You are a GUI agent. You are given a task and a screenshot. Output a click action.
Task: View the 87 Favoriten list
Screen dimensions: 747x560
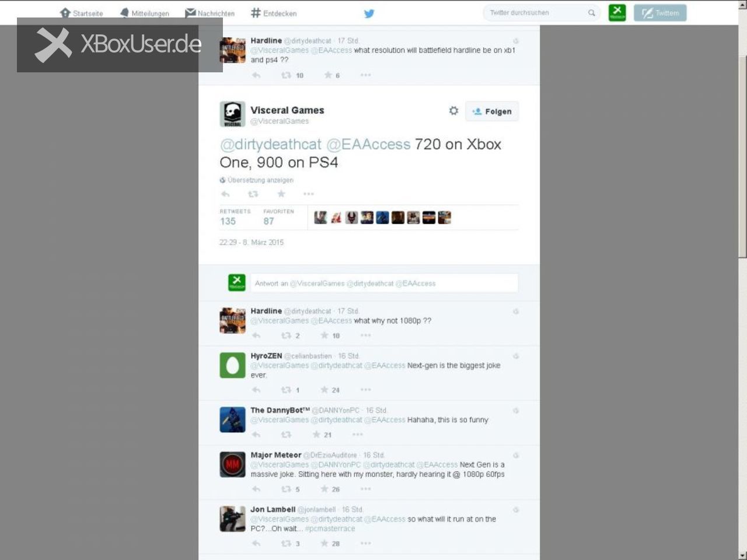[x=278, y=217]
